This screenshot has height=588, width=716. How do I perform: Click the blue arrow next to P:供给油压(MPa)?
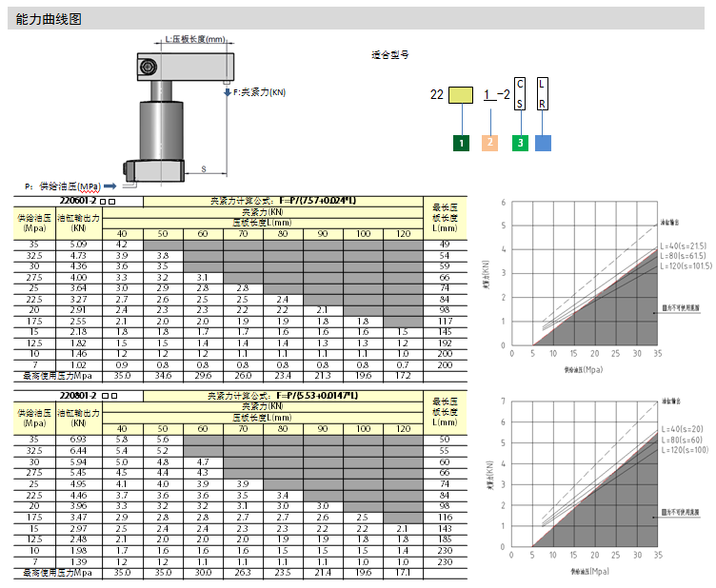click(109, 186)
